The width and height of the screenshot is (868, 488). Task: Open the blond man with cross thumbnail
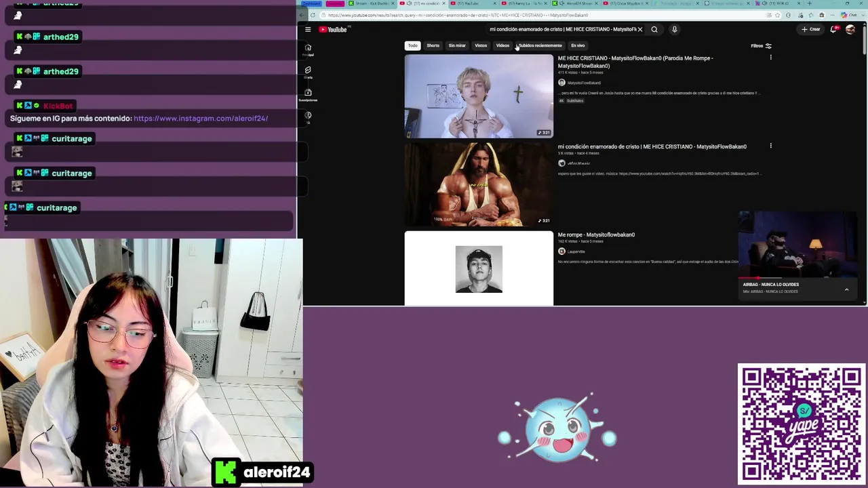(479, 96)
